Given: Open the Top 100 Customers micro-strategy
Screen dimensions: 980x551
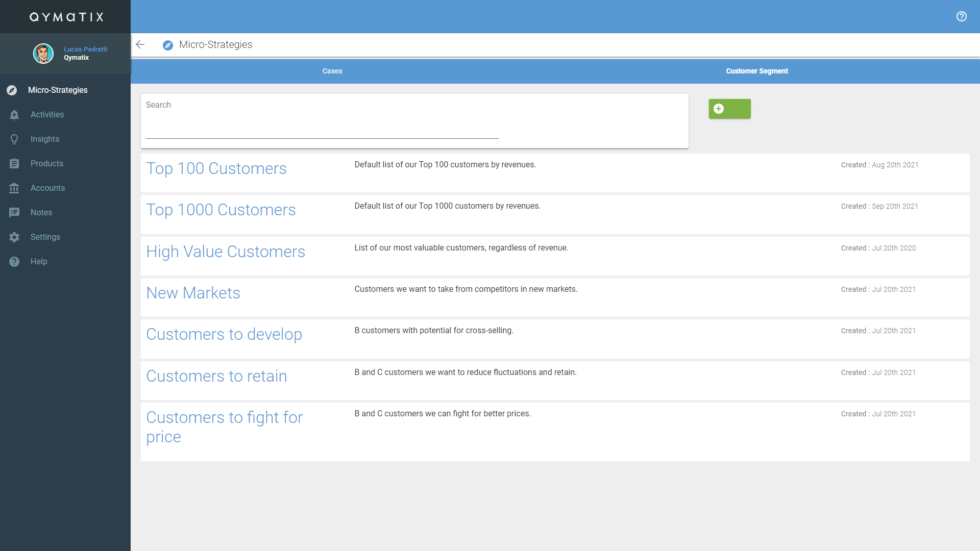Looking at the screenshot, I should point(216,167).
